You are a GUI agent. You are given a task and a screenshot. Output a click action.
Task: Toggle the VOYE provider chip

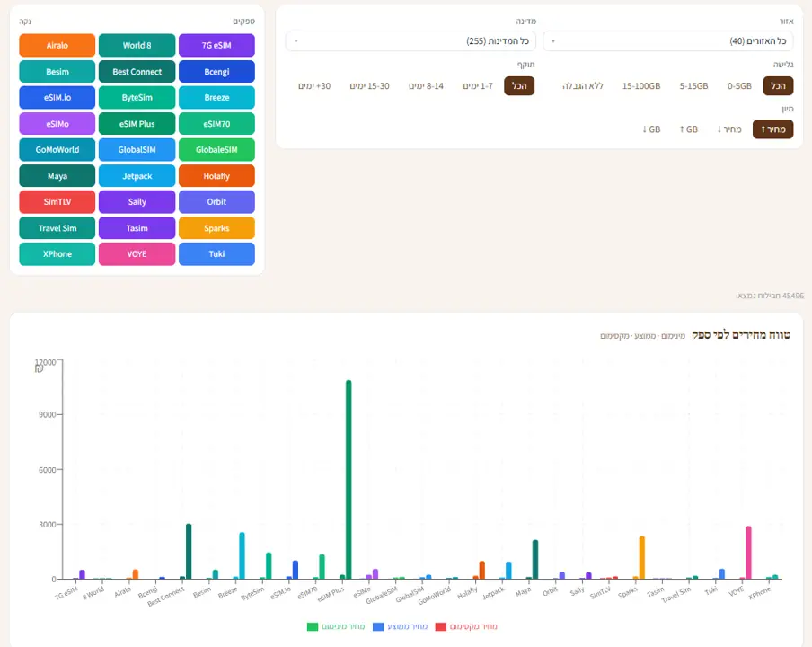[x=137, y=253]
